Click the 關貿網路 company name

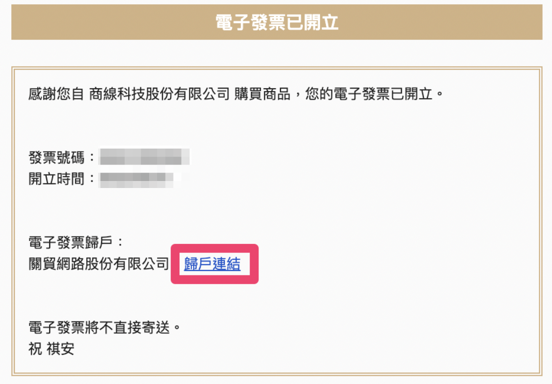(56, 264)
